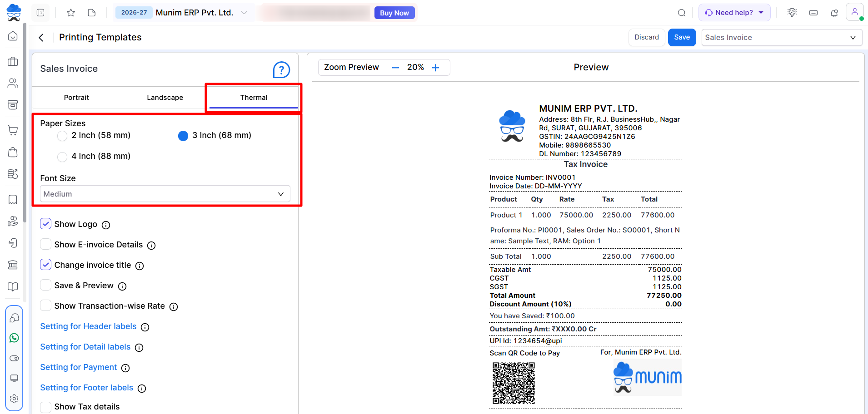Image resolution: width=868 pixels, height=414 pixels.
Task: Click the star favorites icon
Action: point(71,13)
